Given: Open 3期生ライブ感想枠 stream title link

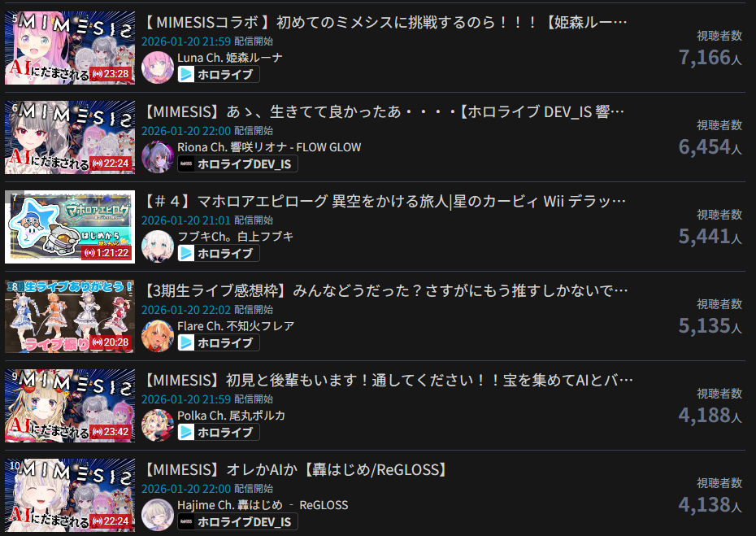Looking at the screenshot, I should (385, 291).
